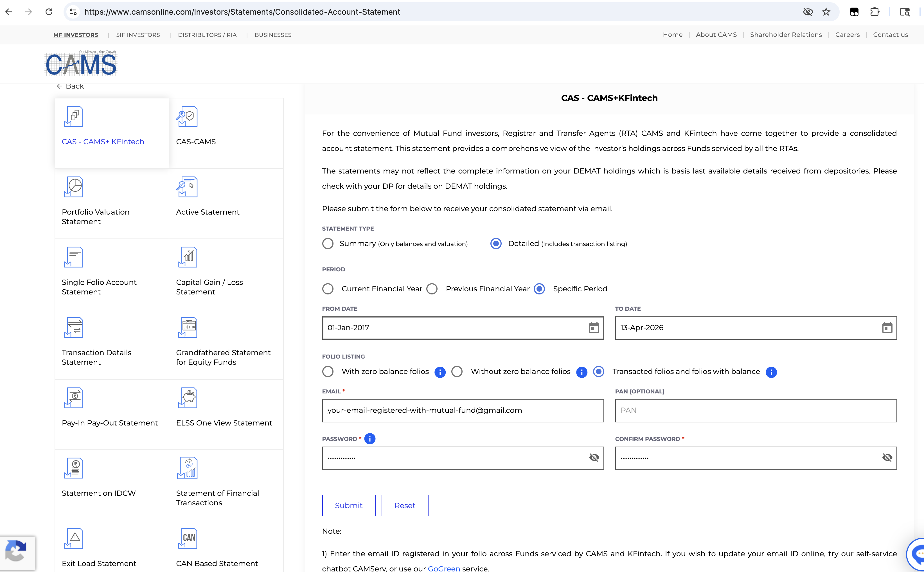Open the Contact us page
The height and width of the screenshot is (572, 924).
890,34
